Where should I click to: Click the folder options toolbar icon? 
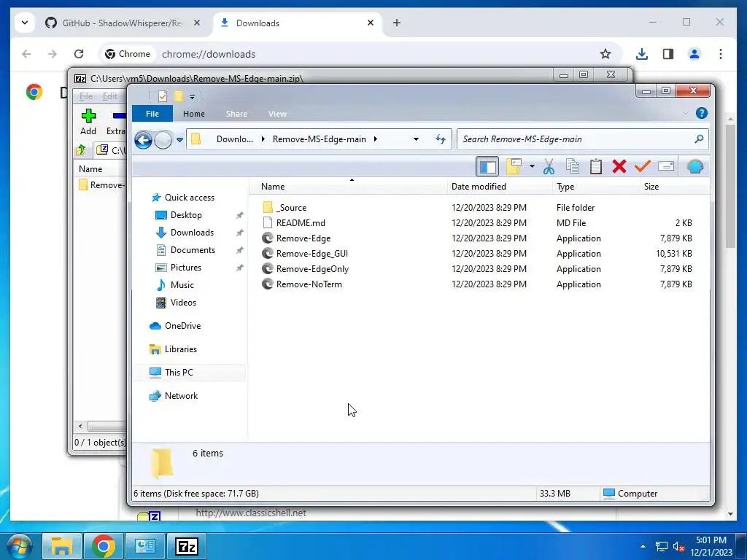coord(514,166)
